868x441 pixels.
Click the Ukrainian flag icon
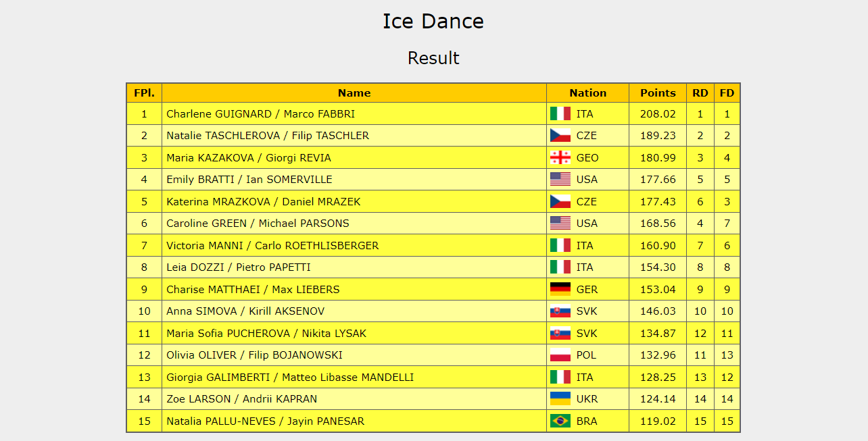pos(560,399)
